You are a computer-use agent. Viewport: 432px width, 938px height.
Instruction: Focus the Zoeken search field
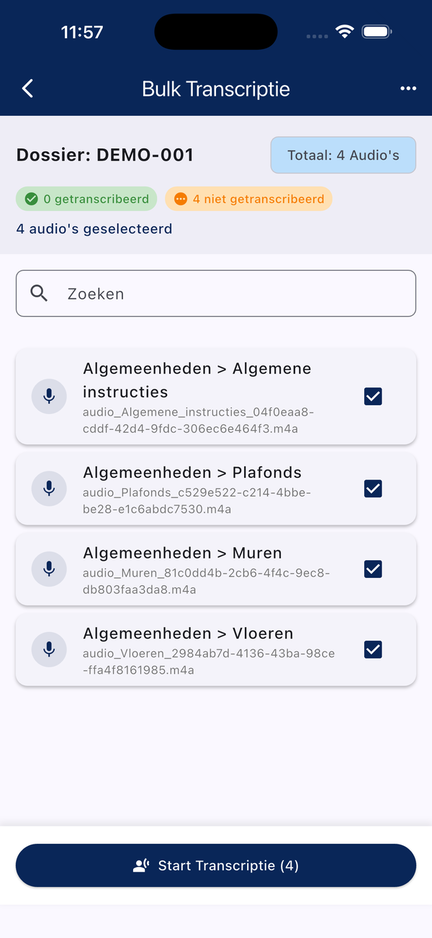[x=216, y=293]
